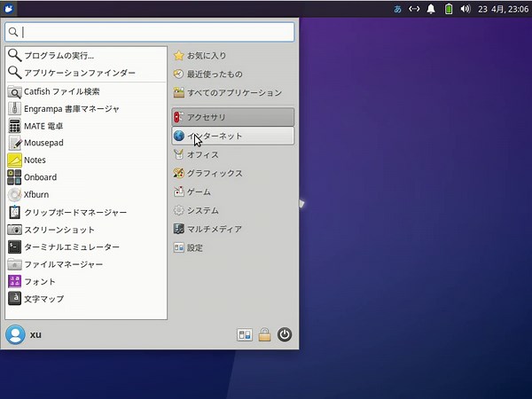Launch Xfburn disc burner
The height and width of the screenshot is (399, 532).
pos(86,195)
